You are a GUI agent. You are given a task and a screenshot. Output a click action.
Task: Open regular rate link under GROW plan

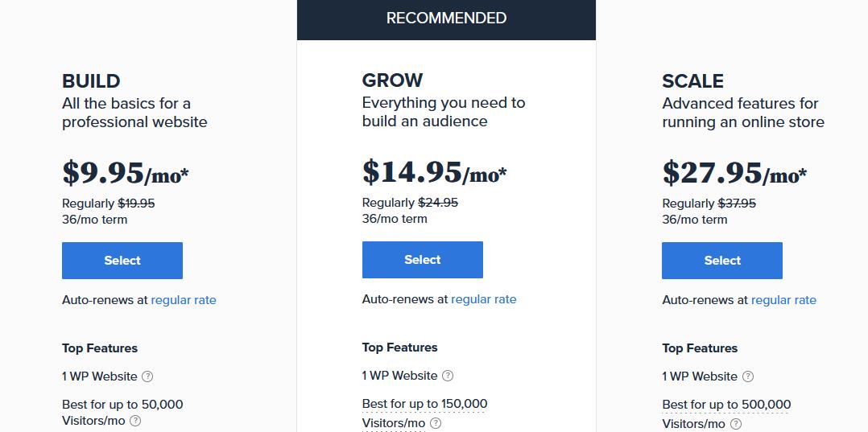pos(484,299)
